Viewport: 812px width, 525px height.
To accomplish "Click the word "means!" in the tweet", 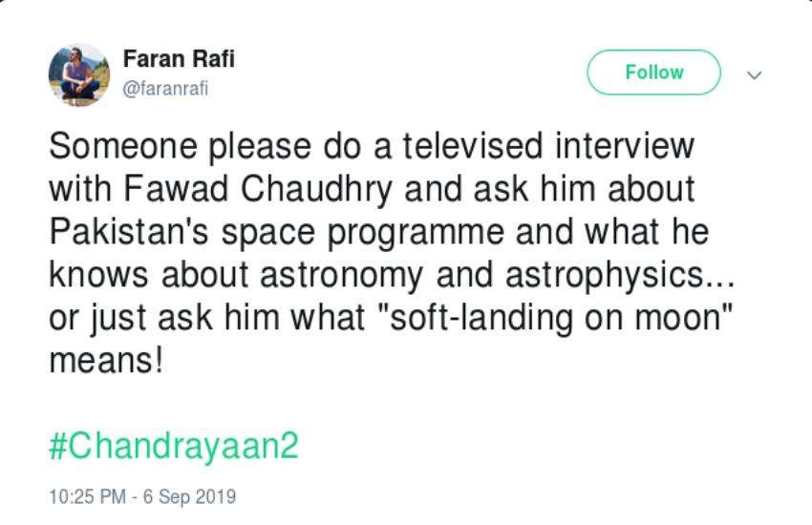I will (106, 361).
